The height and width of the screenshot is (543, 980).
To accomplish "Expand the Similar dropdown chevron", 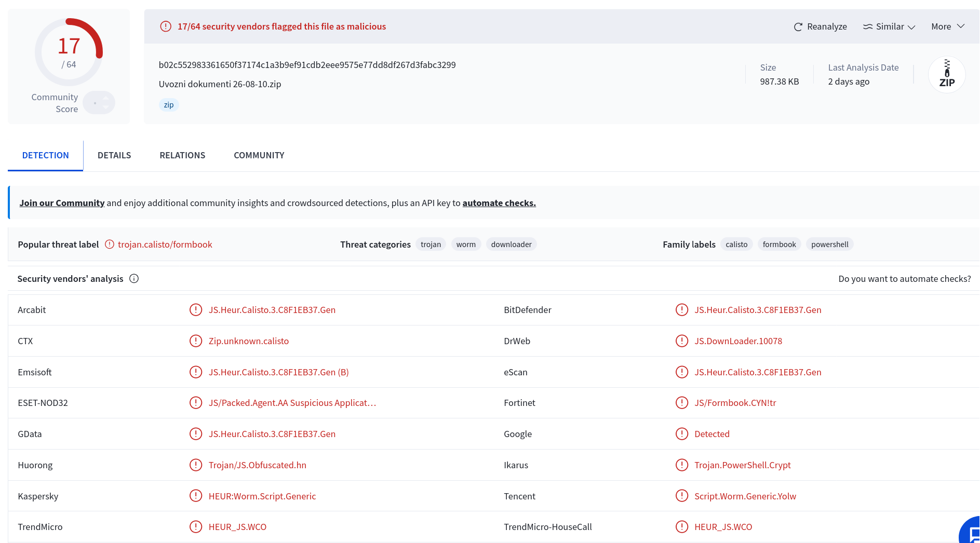I will (911, 27).
